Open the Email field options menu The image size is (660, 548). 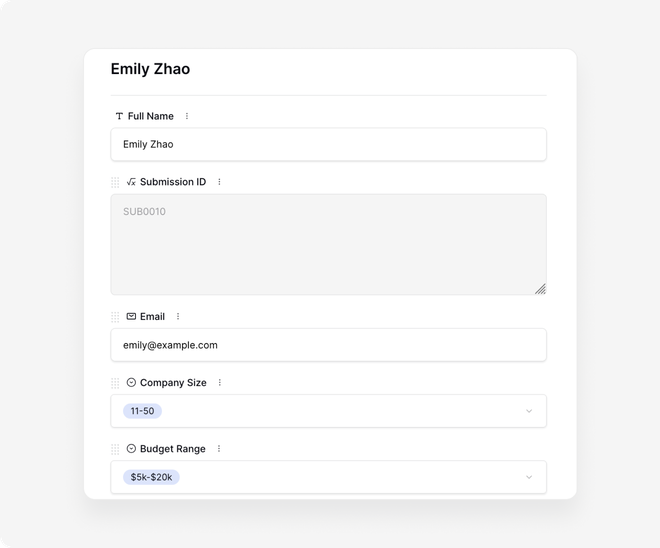point(178,317)
